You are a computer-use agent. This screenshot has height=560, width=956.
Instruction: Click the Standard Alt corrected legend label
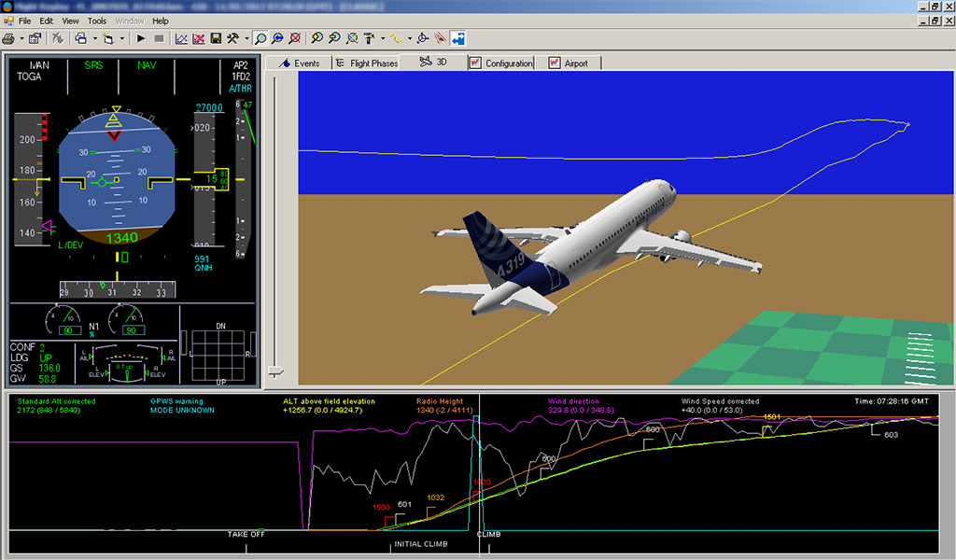pos(56,401)
